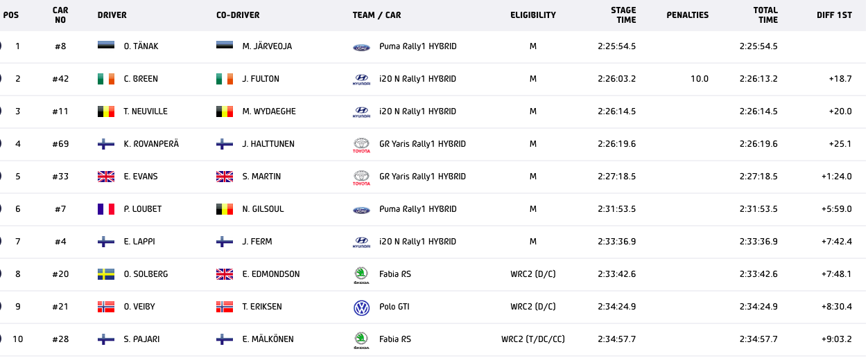Expand the position 5 row details

[x=1, y=177]
